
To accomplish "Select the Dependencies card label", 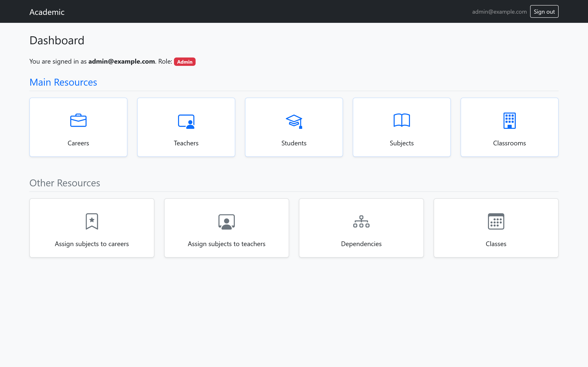I will click(x=361, y=244).
